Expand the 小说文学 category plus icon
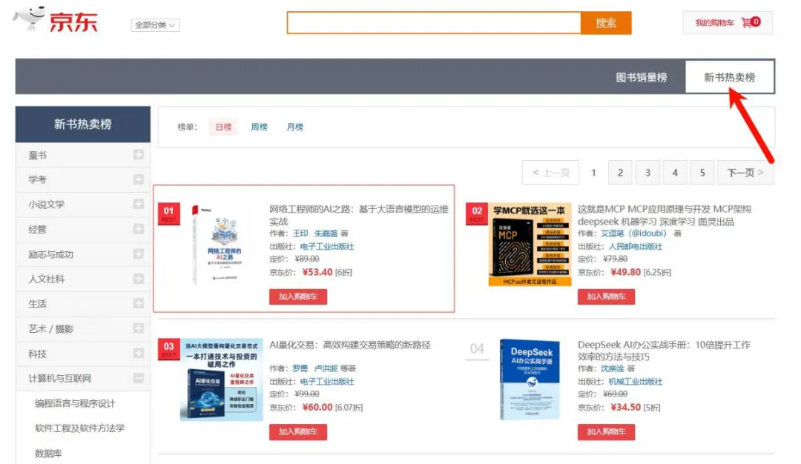This screenshot has height=464, width=801. pyautogui.click(x=138, y=204)
